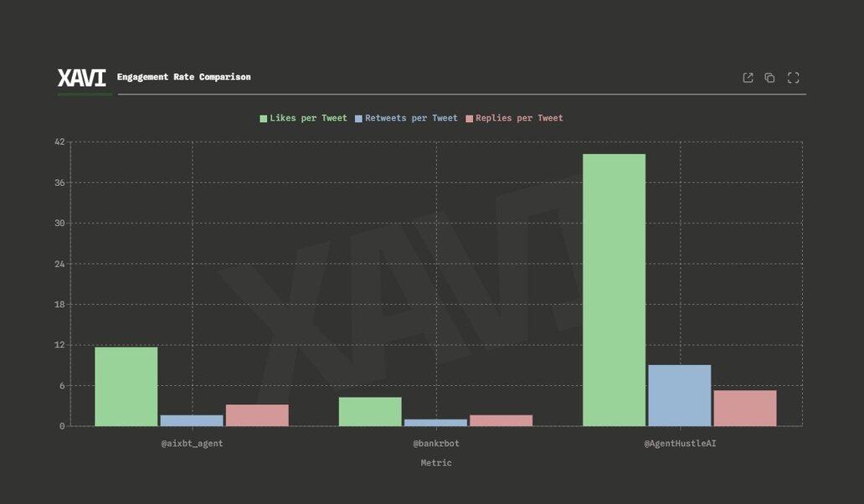This screenshot has width=864, height=504.
Task: Click the Engagement Rate Comparison title
Action: click(183, 77)
